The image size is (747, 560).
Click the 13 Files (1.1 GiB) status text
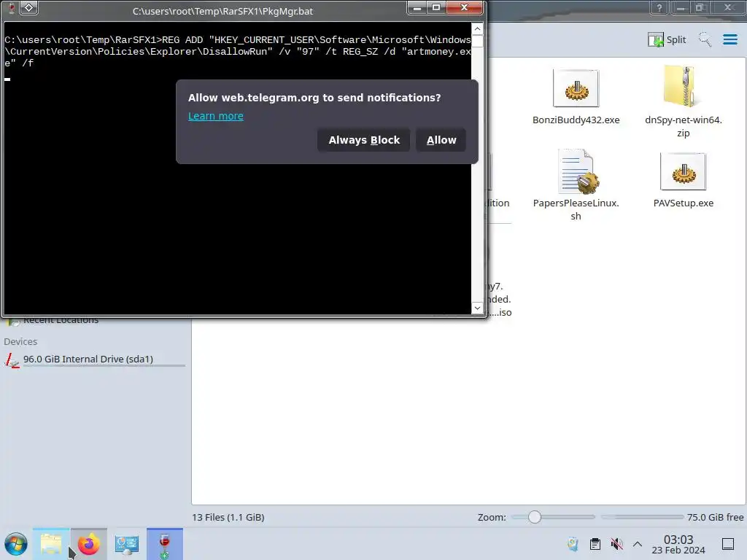(228, 517)
